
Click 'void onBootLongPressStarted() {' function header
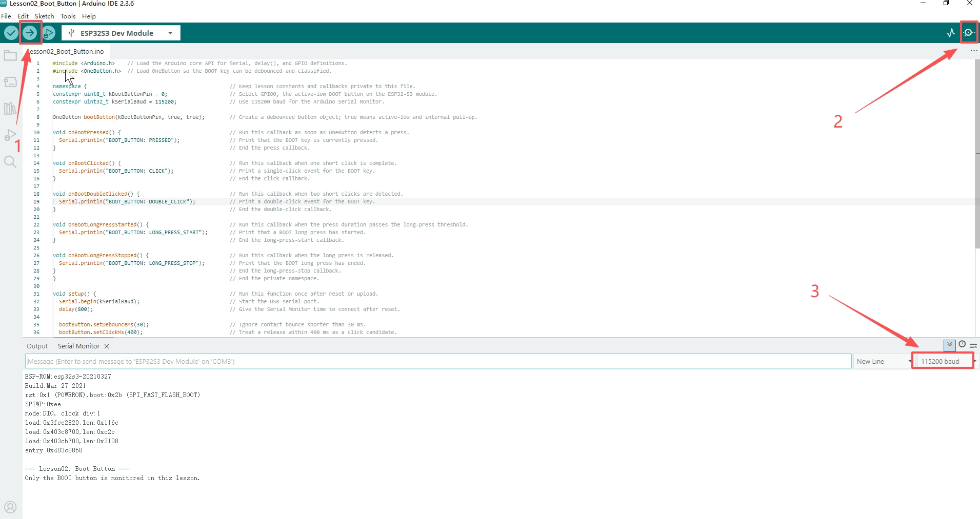pyautogui.click(x=101, y=225)
